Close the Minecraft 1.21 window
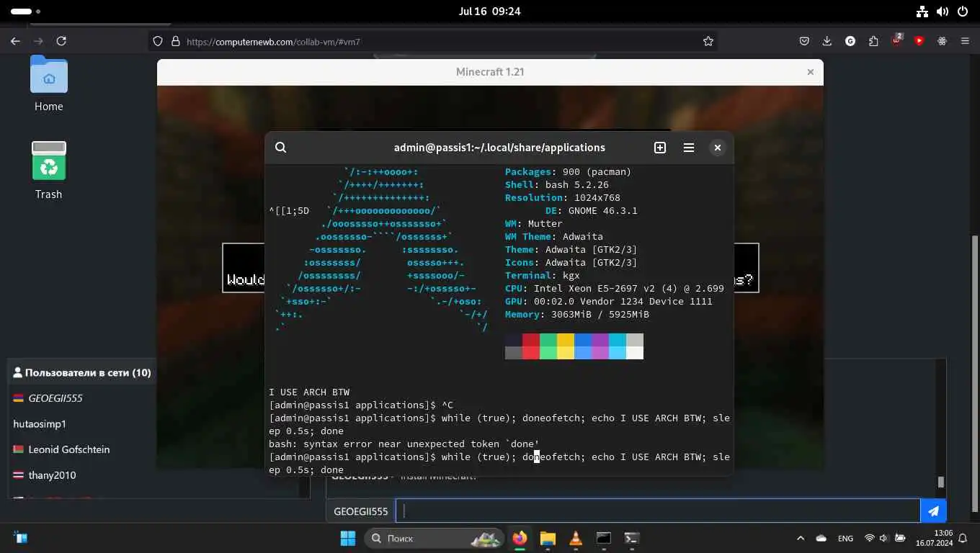This screenshot has height=553, width=980. point(811,72)
